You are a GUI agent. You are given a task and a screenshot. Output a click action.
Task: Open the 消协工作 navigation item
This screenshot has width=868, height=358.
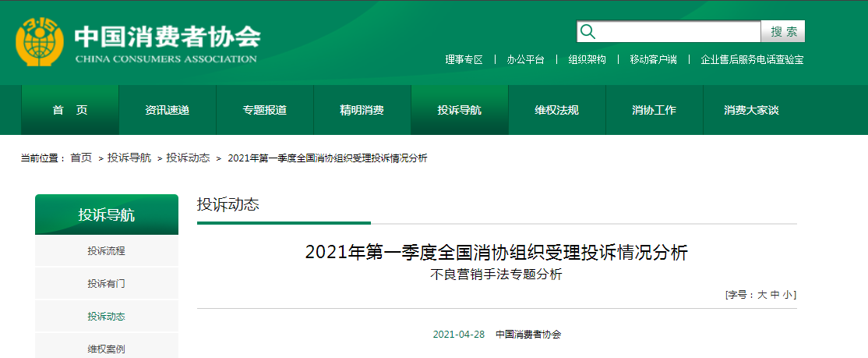(x=655, y=110)
